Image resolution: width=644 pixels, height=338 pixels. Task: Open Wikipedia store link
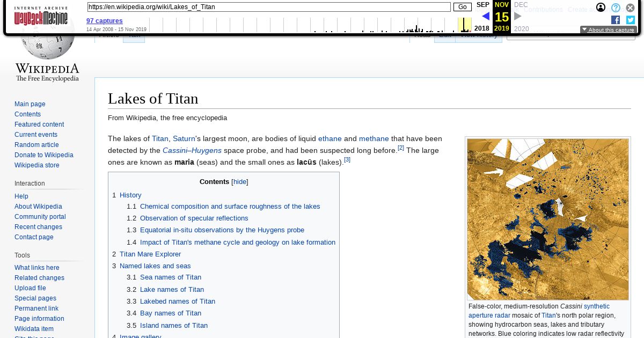coord(37,165)
